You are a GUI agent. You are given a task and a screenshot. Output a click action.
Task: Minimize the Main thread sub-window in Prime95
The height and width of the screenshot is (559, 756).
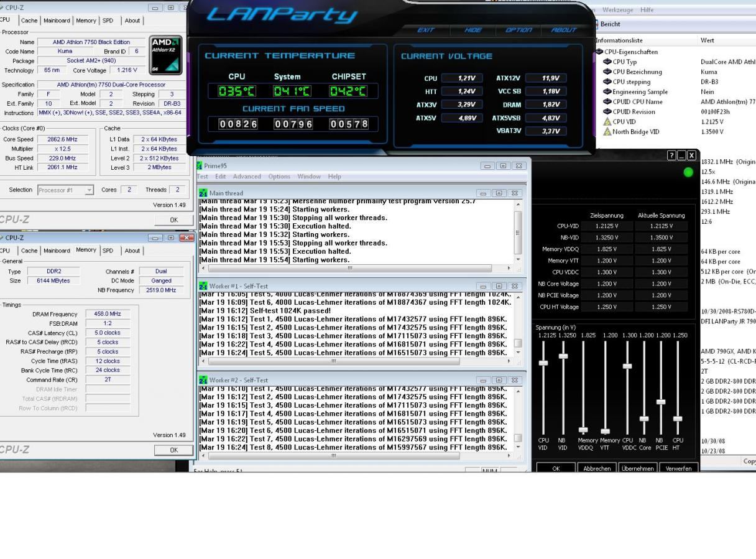coord(484,193)
